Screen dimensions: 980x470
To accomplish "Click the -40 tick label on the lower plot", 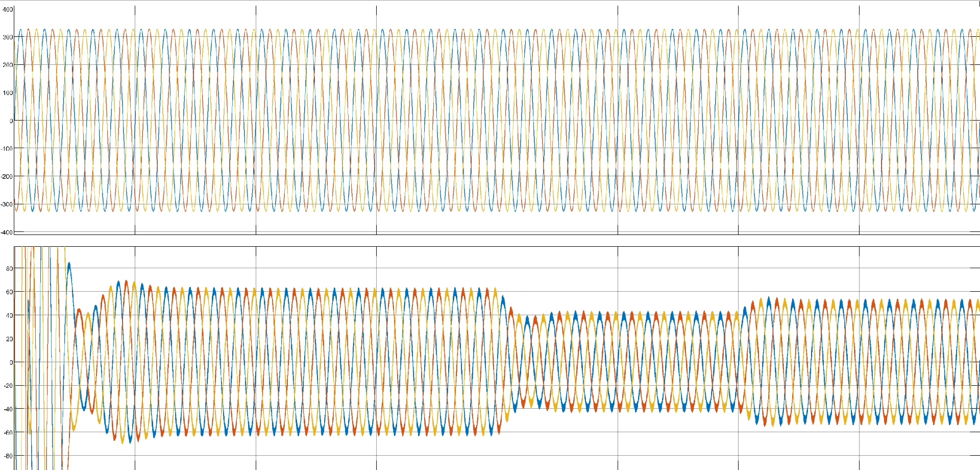I will tap(8, 409).
